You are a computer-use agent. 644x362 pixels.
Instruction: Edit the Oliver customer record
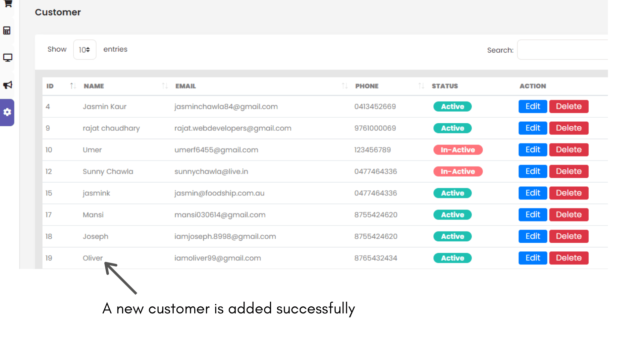pyautogui.click(x=533, y=258)
